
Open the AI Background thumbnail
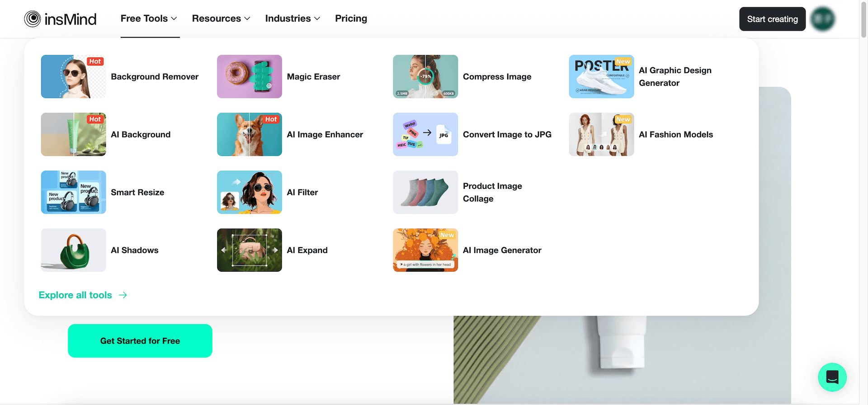[x=74, y=134]
